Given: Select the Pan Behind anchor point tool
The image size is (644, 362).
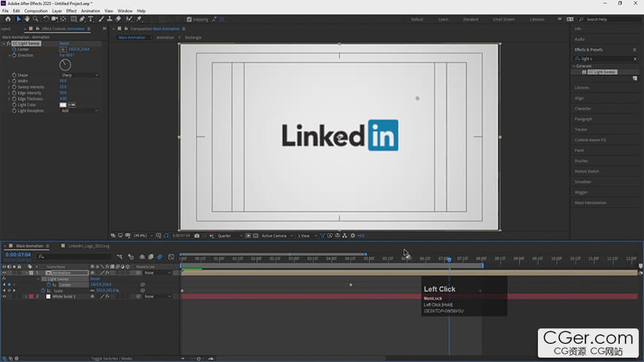Looking at the screenshot, I should pyautogui.click(x=63, y=19).
